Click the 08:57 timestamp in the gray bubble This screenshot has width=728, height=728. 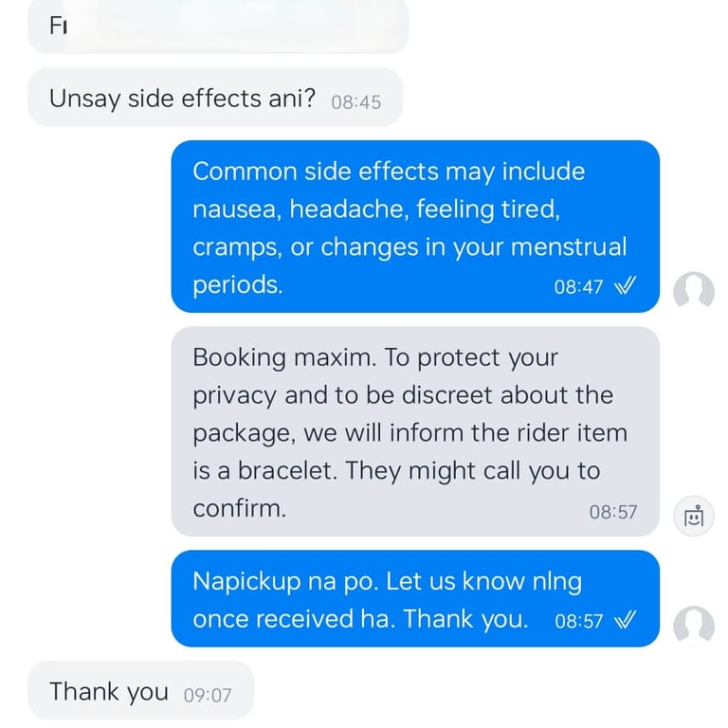(x=613, y=512)
